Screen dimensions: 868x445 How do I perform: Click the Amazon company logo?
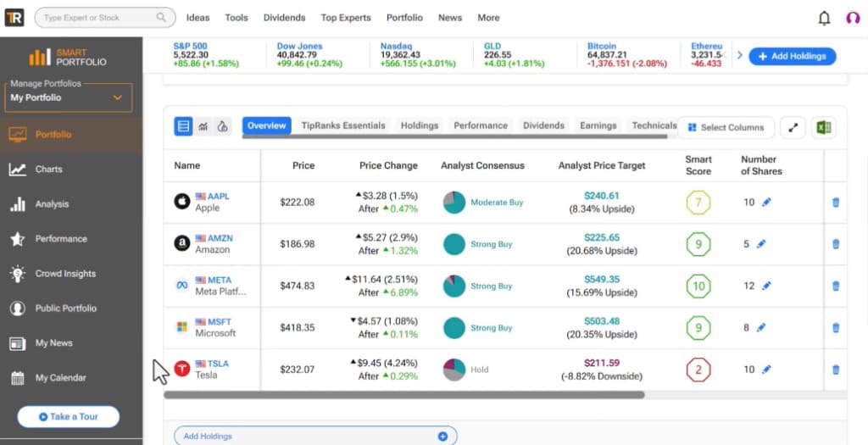coord(182,243)
